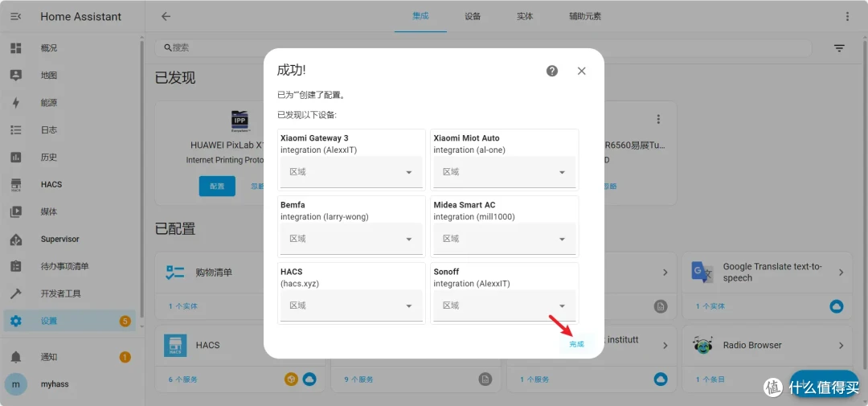
Task: Expand Radio Browser card chevron
Action: pos(841,345)
